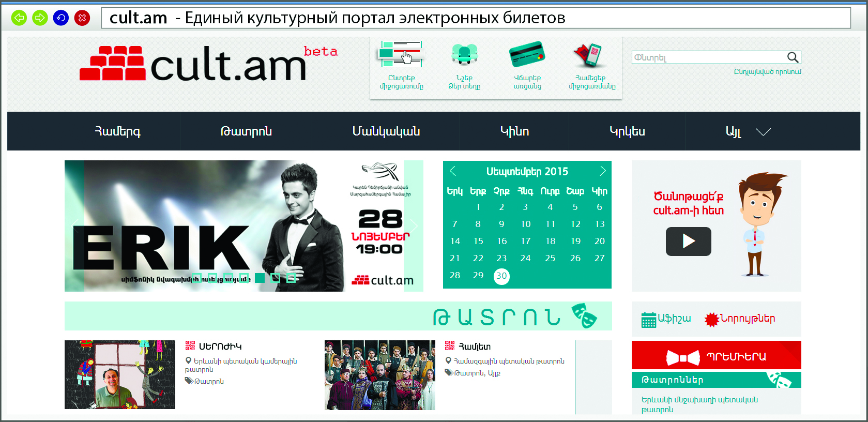
Task: Click calendar title Սեպտեմբեր 2015
Action: (527, 171)
